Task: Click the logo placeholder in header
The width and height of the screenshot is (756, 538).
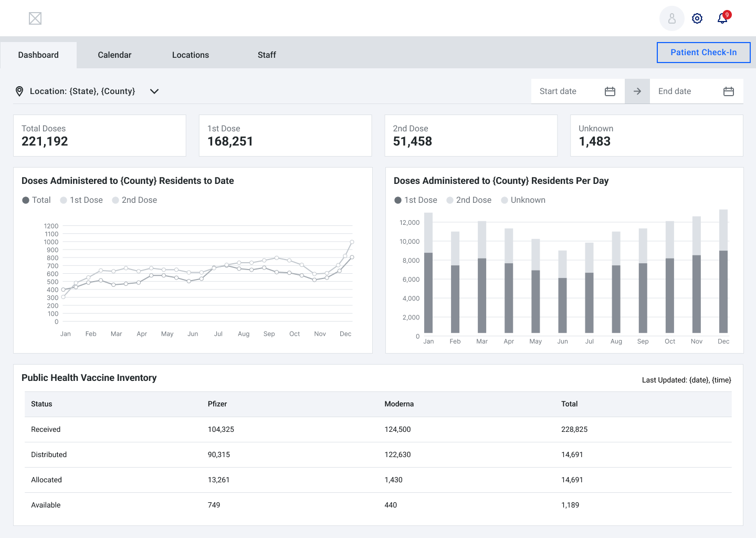Action: click(x=35, y=19)
